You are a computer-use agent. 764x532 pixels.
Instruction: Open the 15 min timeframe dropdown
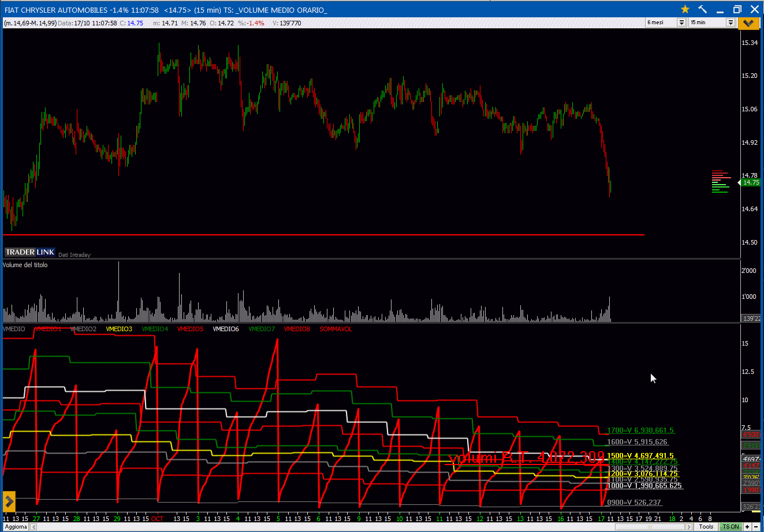click(712, 23)
